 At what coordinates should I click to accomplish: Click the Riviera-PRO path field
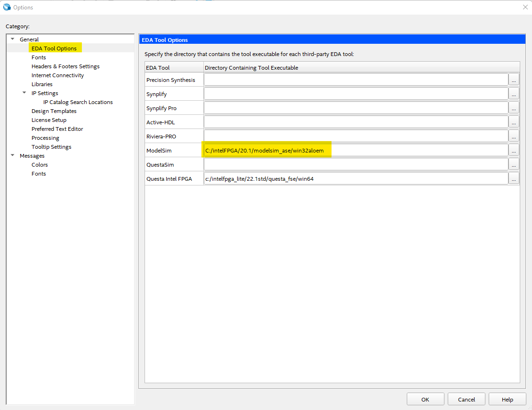[x=356, y=137]
